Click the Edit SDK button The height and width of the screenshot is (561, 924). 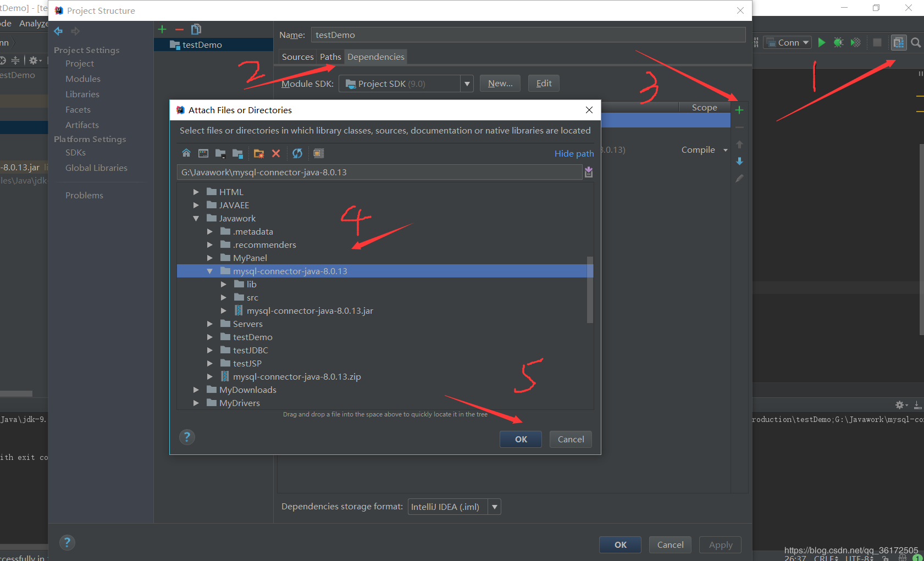[x=544, y=84]
